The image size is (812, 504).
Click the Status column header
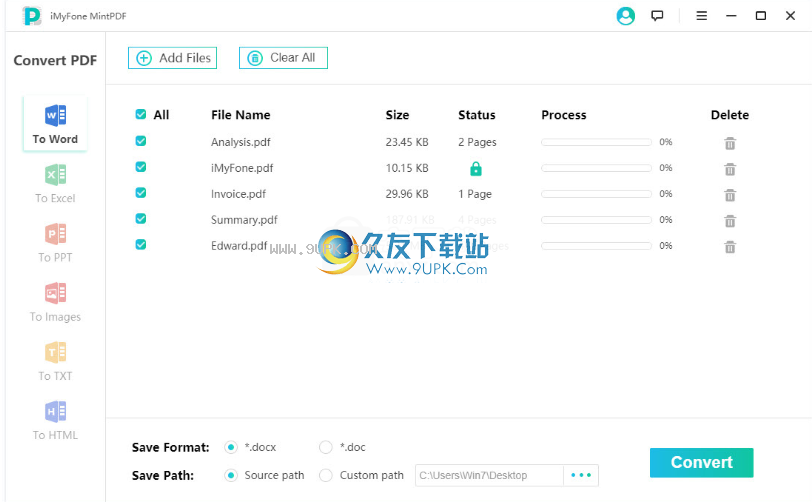[x=477, y=115]
